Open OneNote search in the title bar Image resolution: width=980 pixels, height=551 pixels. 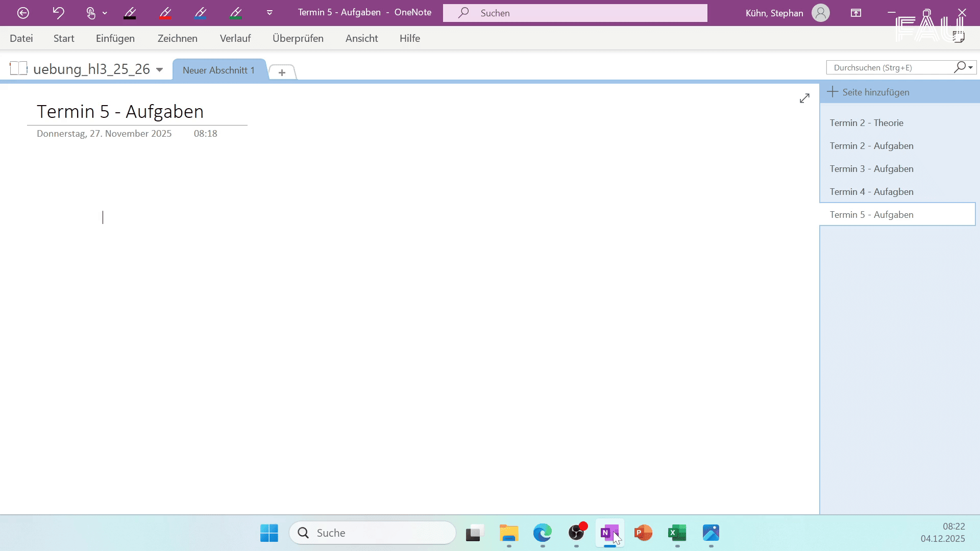coord(574,13)
